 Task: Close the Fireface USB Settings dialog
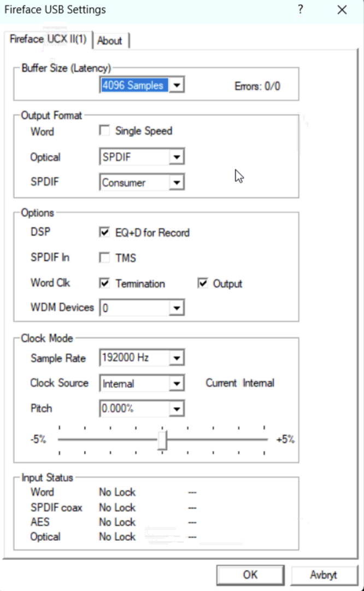pos(342,10)
